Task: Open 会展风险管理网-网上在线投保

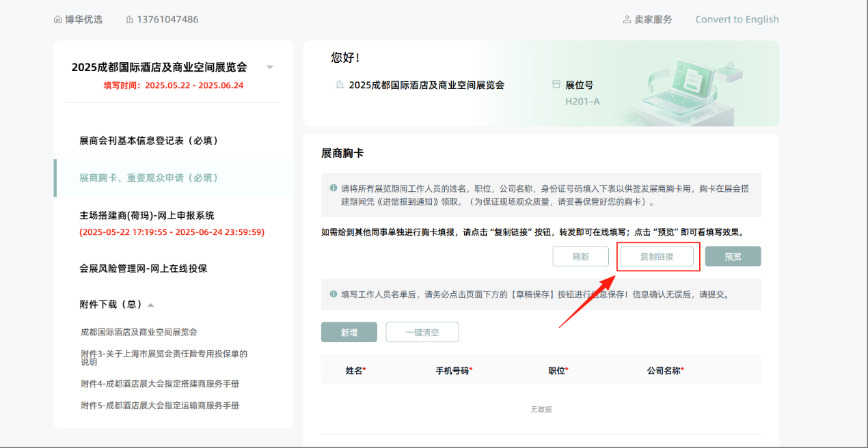Action: point(143,268)
